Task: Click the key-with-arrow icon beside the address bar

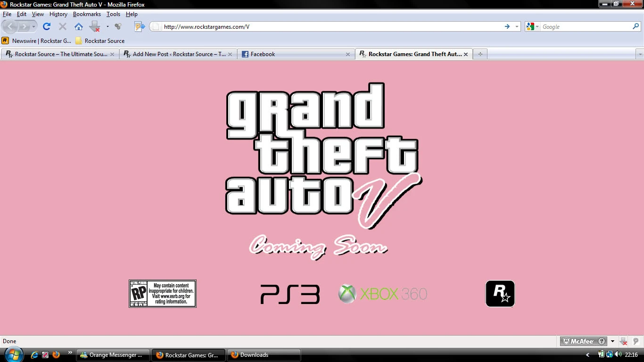Action: (x=140, y=27)
